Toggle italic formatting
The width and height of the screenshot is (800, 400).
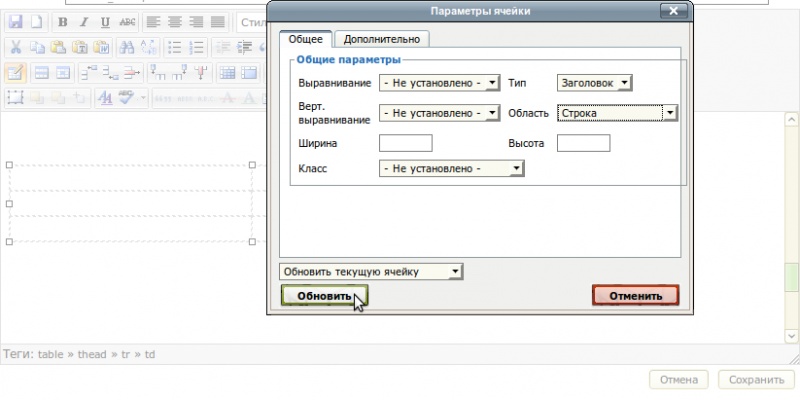(x=84, y=22)
